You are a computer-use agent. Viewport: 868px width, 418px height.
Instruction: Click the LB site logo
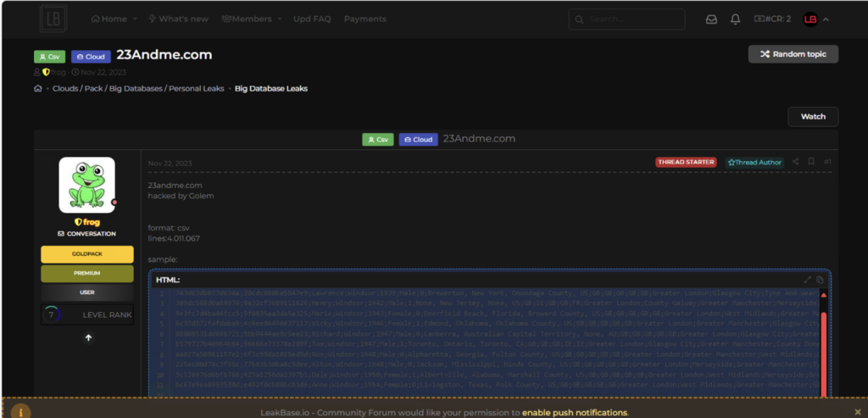click(x=53, y=18)
